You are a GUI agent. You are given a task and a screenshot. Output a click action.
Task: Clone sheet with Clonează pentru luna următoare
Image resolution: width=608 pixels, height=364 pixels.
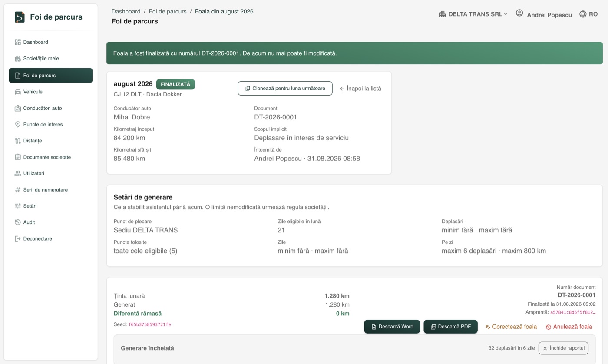pyautogui.click(x=285, y=89)
